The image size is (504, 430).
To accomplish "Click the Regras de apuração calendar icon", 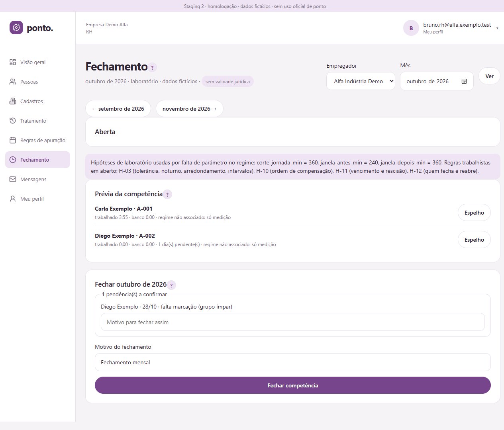I will [13, 140].
